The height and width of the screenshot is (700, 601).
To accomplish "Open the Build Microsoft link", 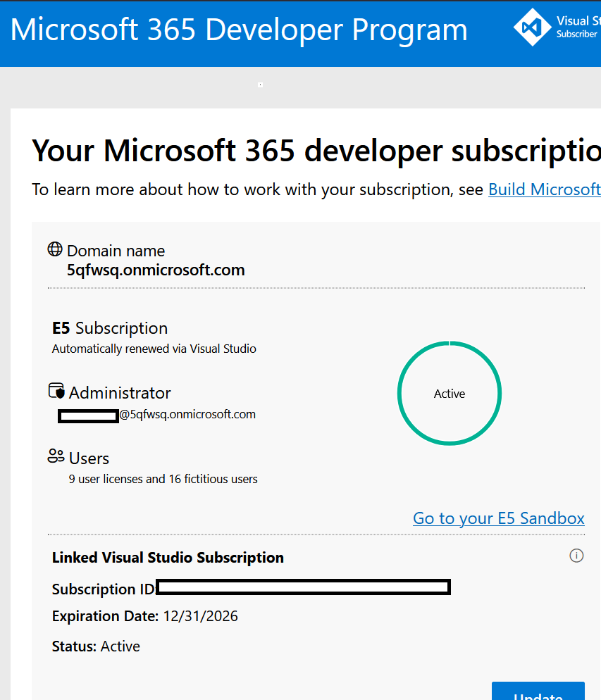I will point(545,189).
